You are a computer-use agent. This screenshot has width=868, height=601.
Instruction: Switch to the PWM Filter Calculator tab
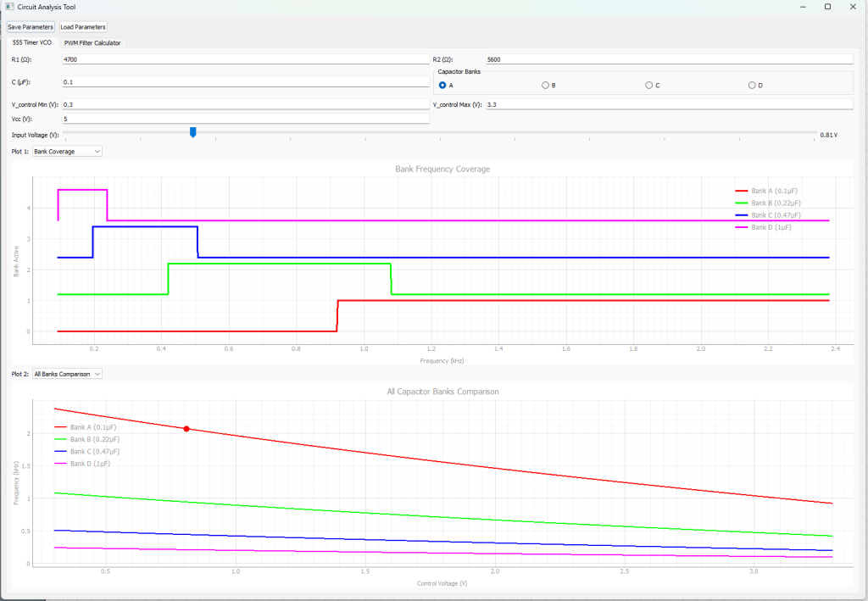click(x=92, y=42)
